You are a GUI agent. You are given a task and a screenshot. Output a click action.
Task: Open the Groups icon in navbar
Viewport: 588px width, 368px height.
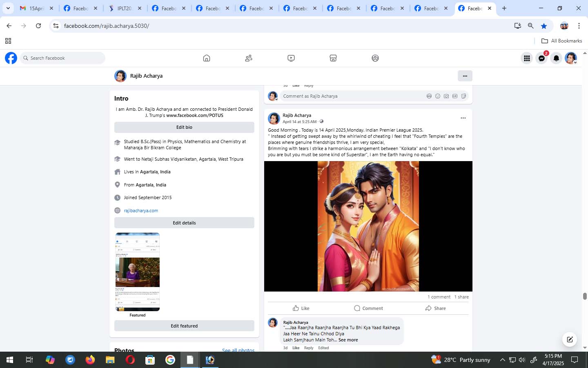click(375, 58)
